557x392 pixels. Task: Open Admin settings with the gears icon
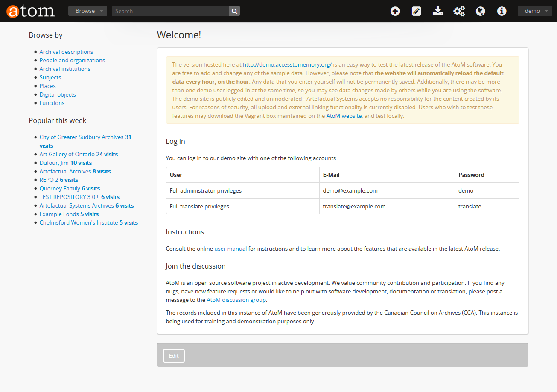tap(459, 11)
